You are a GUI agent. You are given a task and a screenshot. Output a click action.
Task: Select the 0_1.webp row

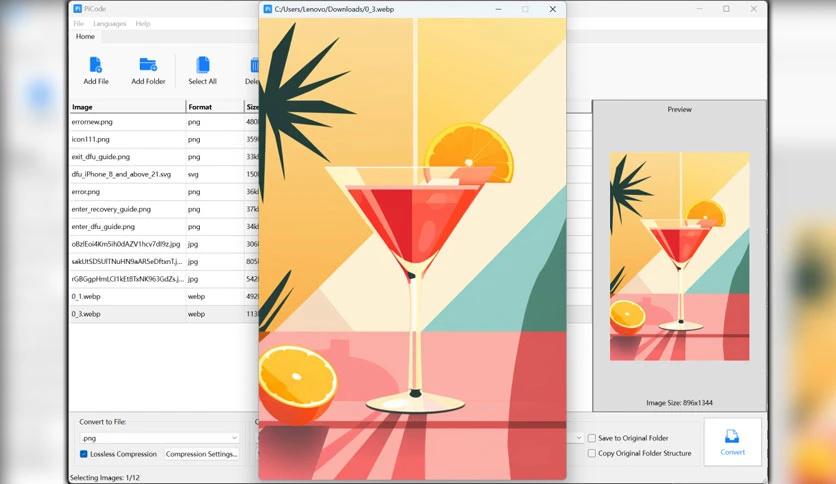pos(164,296)
